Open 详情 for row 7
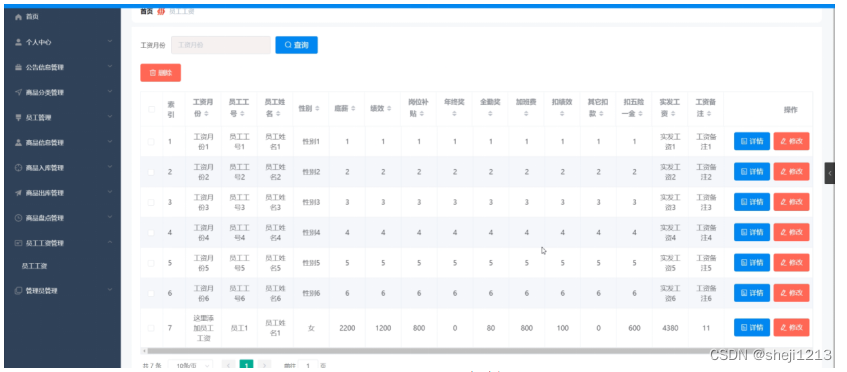The image size is (847, 372). (752, 328)
